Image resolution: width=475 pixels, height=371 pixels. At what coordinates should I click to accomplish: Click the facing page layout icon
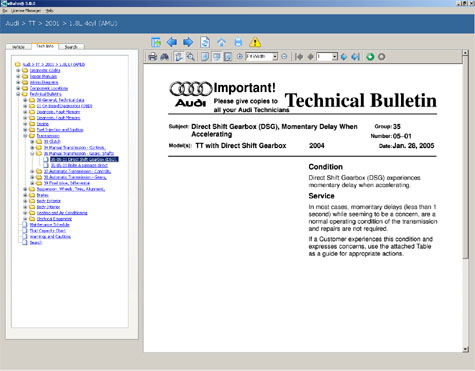tap(228, 57)
